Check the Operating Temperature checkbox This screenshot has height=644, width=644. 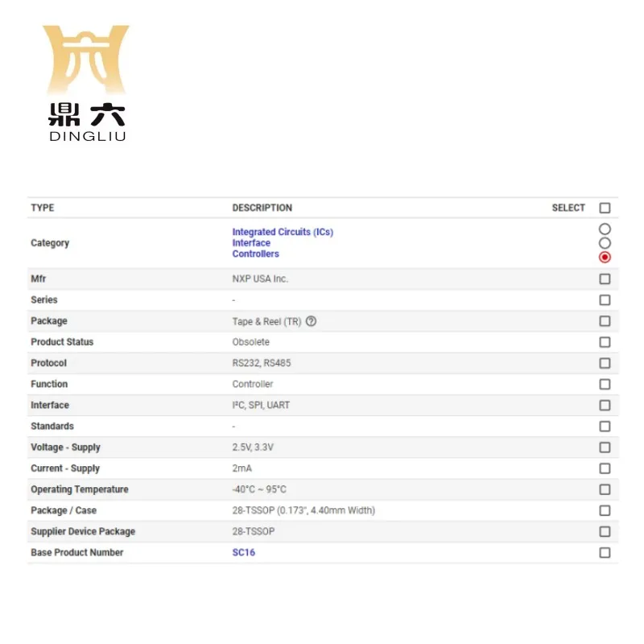(605, 489)
